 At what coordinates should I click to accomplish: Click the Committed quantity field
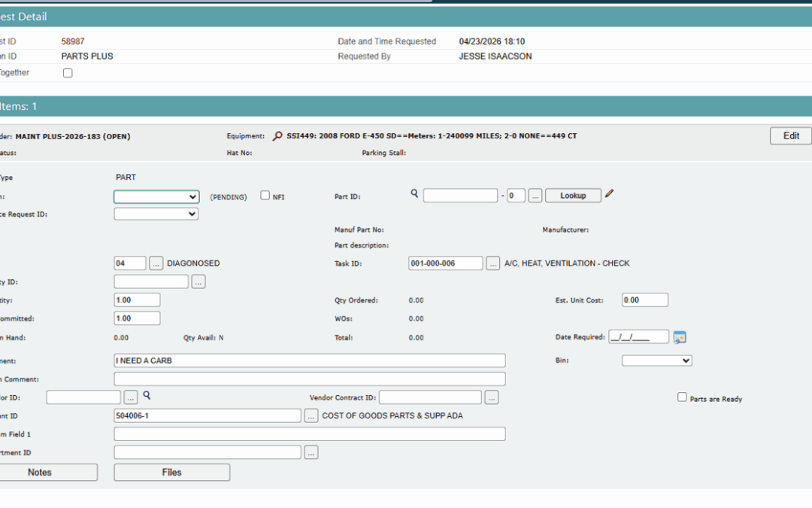coord(138,318)
